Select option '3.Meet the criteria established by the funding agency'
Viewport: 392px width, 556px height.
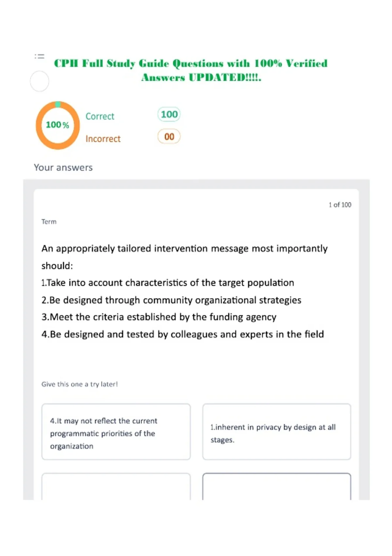click(159, 317)
